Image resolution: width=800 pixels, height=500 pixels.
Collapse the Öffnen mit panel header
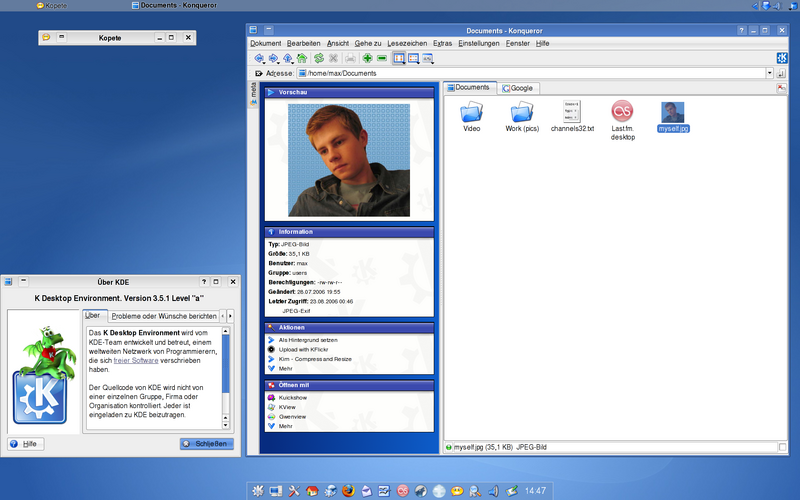pos(349,385)
